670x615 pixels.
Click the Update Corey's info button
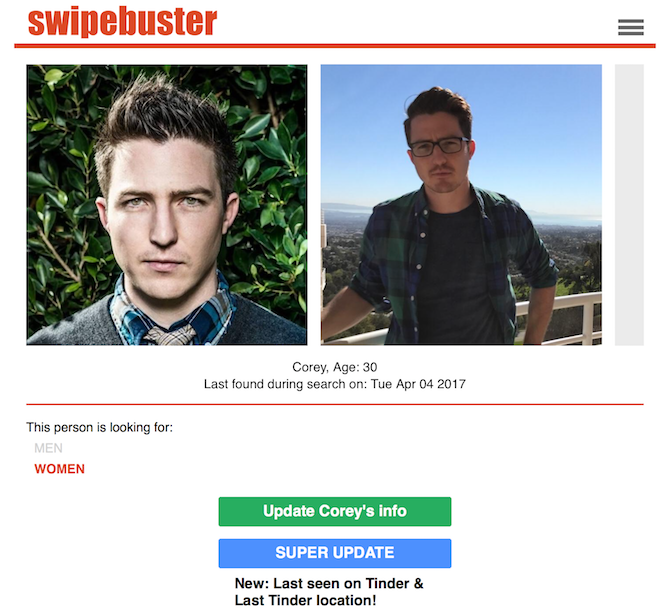pos(335,511)
